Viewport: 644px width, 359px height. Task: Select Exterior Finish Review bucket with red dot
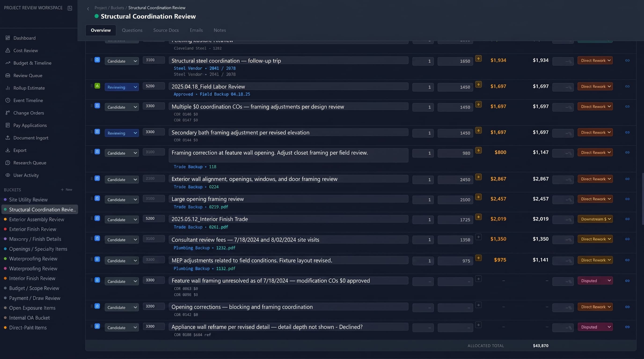point(33,229)
